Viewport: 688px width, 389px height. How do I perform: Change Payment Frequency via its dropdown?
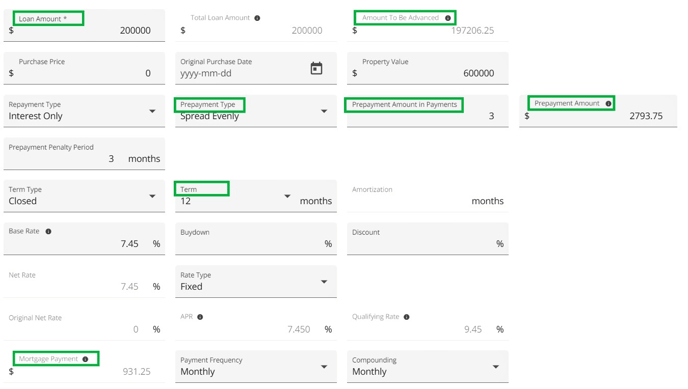(x=256, y=367)
